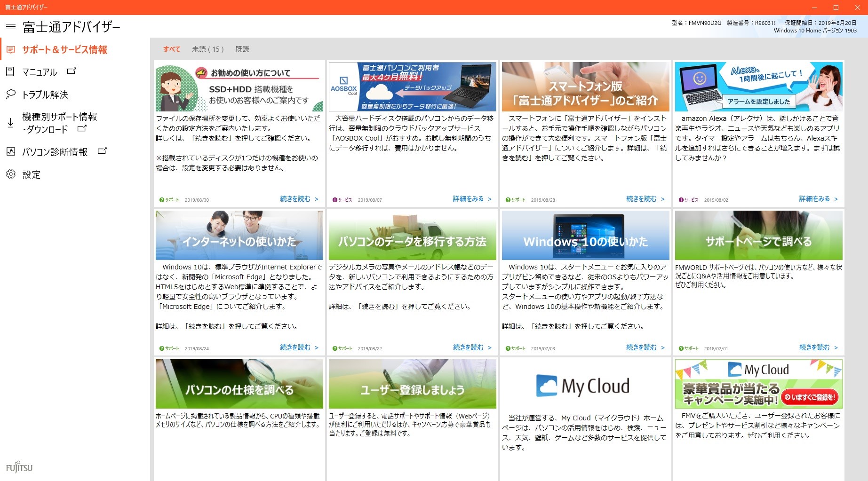Screen dimensions: 868x481
Task: Open the Windows 10の使いかた banner
Action: [x=586, y=236]
